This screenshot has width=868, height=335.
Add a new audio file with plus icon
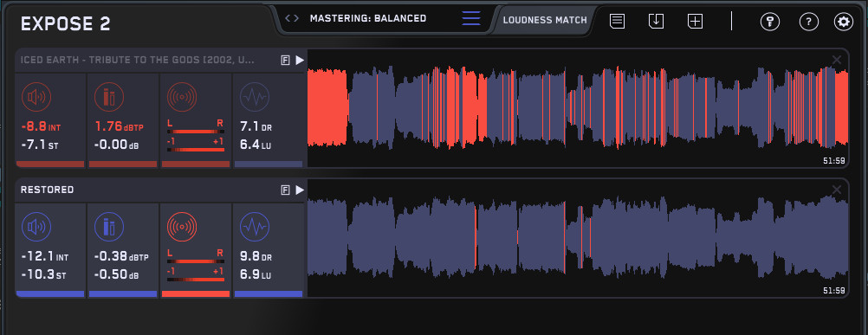coord(695,22)
